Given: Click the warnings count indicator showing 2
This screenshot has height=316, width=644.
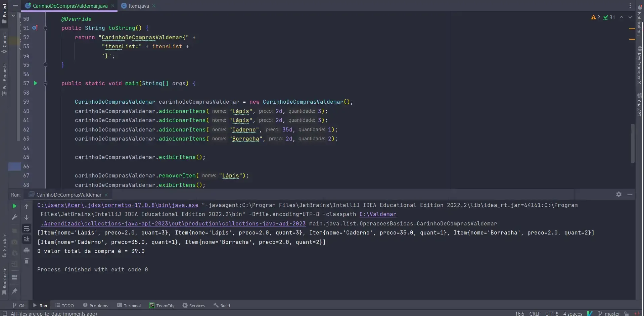Looking at the screenshot, I should (596, 17).
